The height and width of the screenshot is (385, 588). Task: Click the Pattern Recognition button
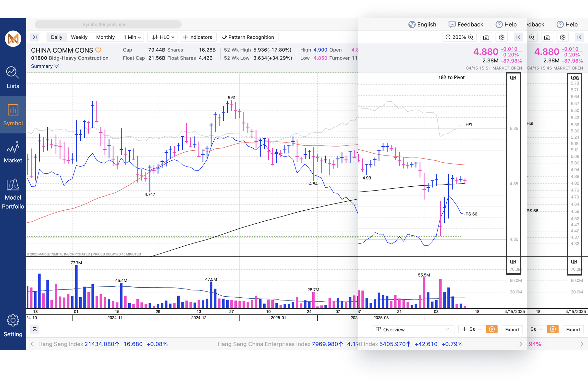click(249, 37)
